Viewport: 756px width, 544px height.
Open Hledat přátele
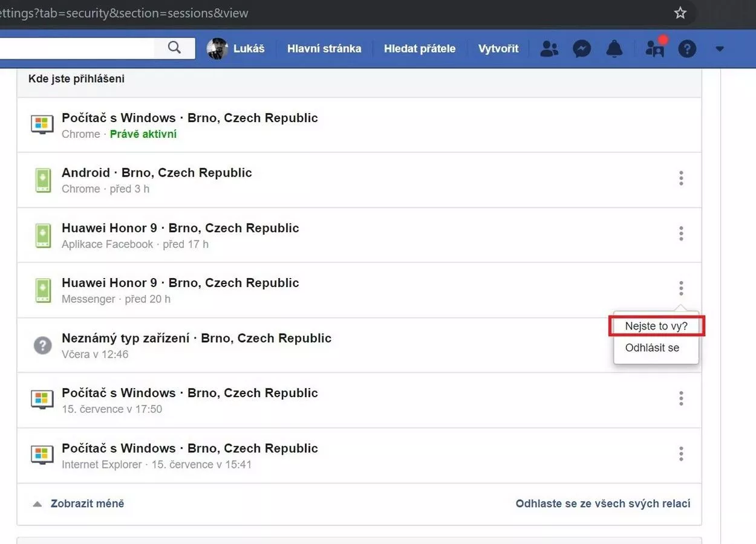[x=420, y=48]
